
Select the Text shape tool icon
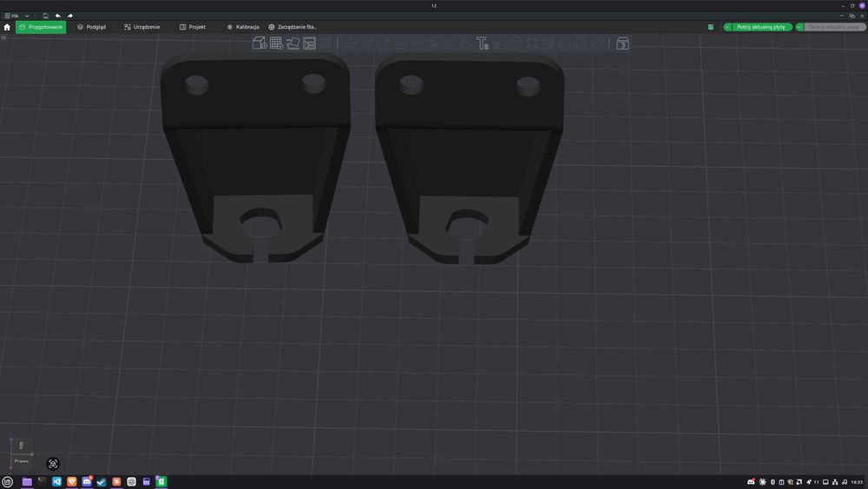483,43
